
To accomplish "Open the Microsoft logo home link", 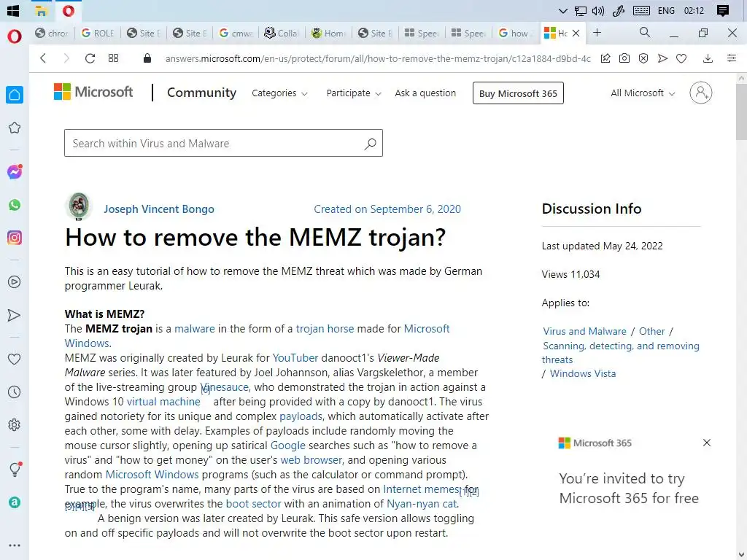I will pyautogui.click(x=93, y=92).
